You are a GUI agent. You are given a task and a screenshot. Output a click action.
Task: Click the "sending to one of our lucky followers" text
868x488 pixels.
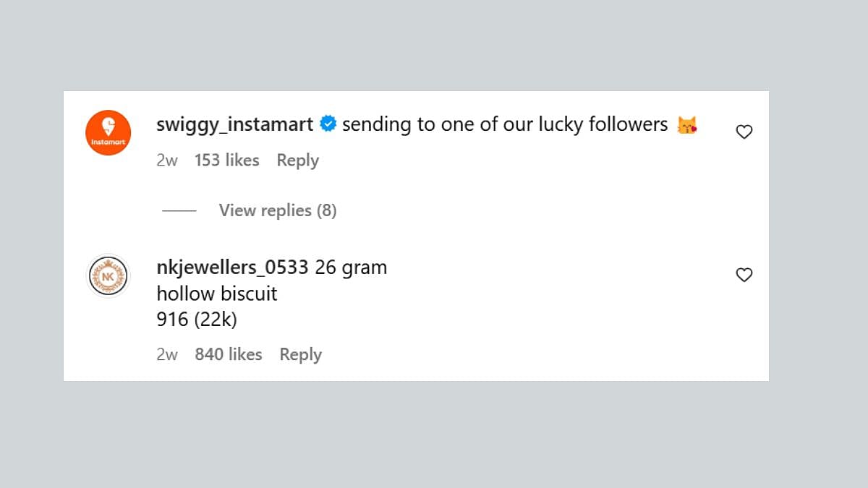pyautogui.click(x=504, y=124)
